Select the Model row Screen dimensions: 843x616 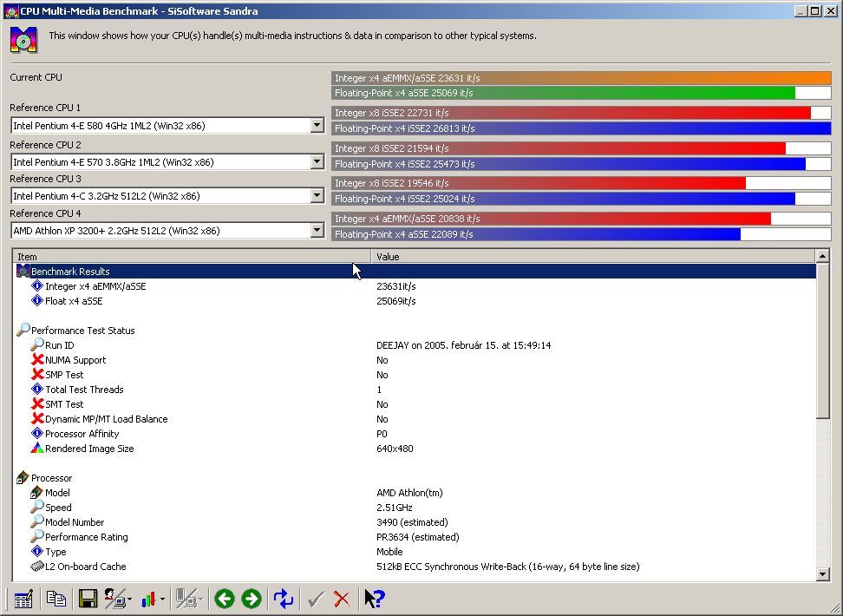pos(415,493)
